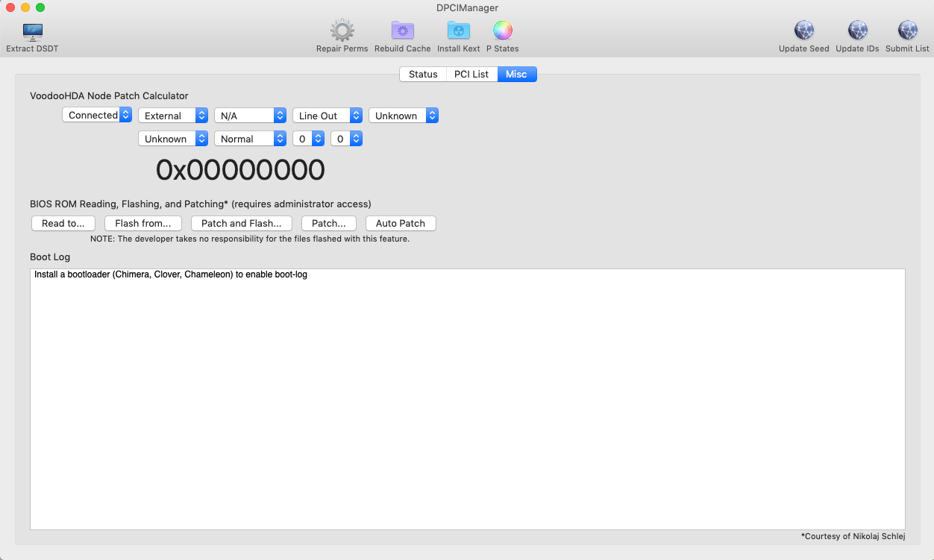Click the Extract DSDT toolbar icon

(x=32, y=32)
